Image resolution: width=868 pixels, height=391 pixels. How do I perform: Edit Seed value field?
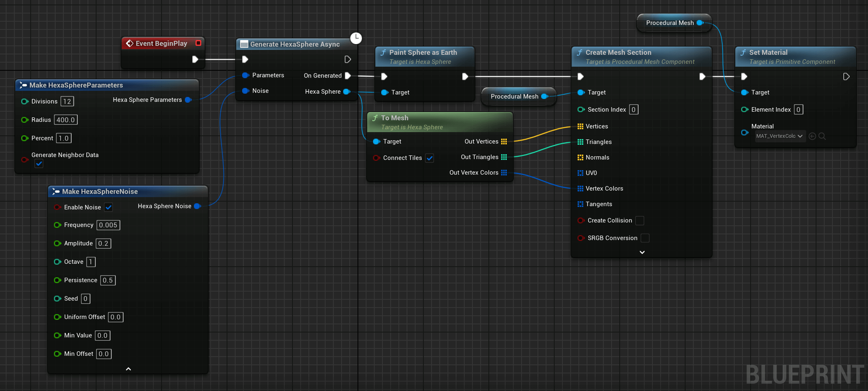[85, 299]
